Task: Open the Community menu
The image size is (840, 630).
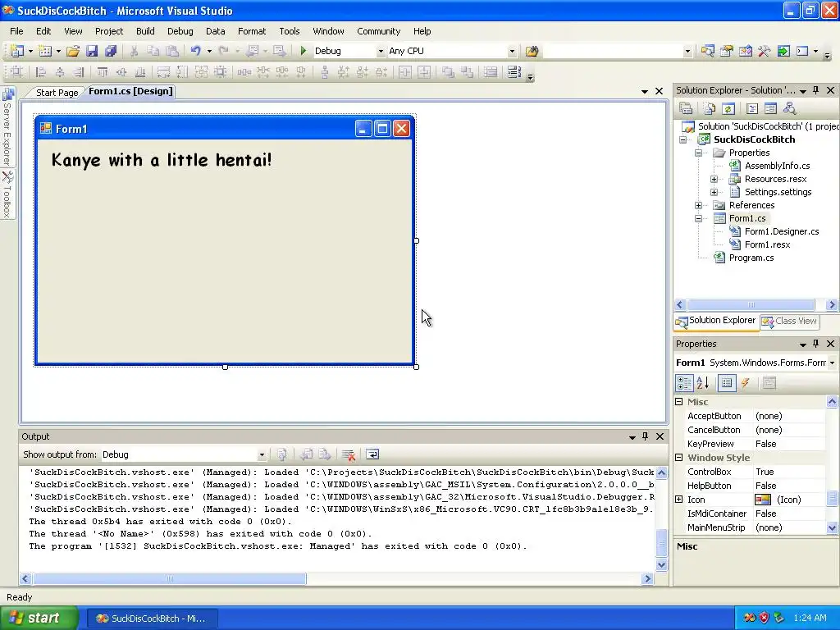Action: (x=378, y=31)
